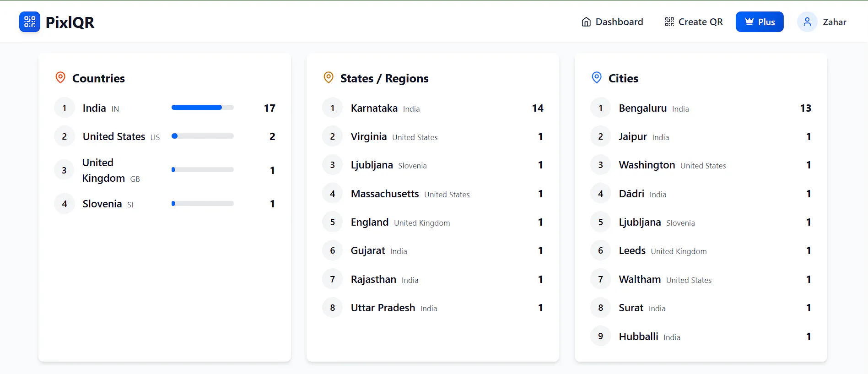Click the Dashboard home icon
868x374 pixels.
586,22
